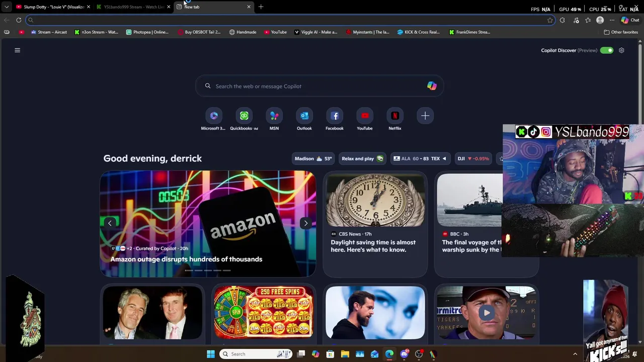Open page settings gear icon
This screenshot has width=644, height=362.
pyautogui.click(x=621, y=50)
